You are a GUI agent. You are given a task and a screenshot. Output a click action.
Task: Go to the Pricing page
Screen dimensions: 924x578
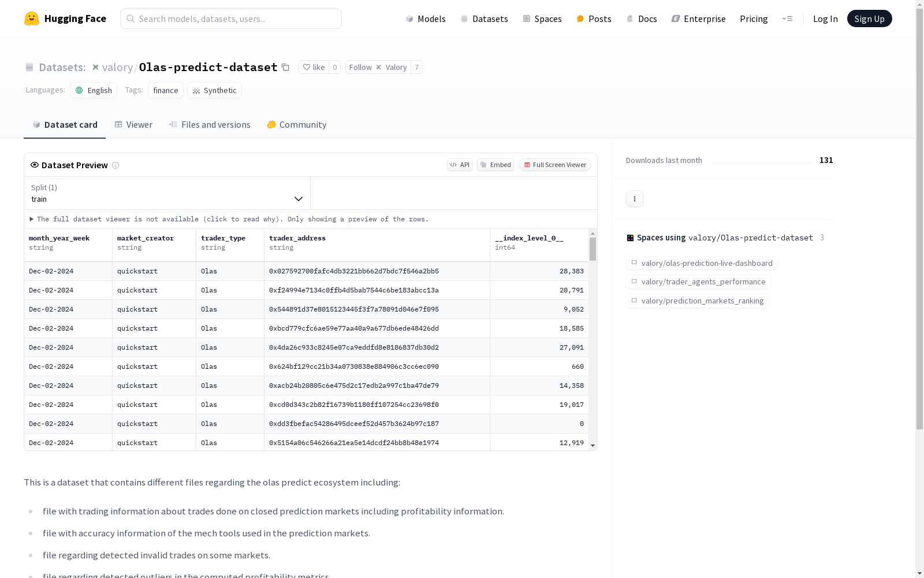click(754, 18)
